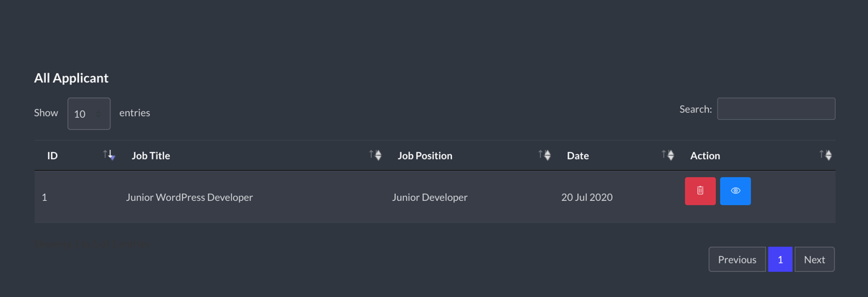Select the Junior Developer position cell

coord(430,197)
